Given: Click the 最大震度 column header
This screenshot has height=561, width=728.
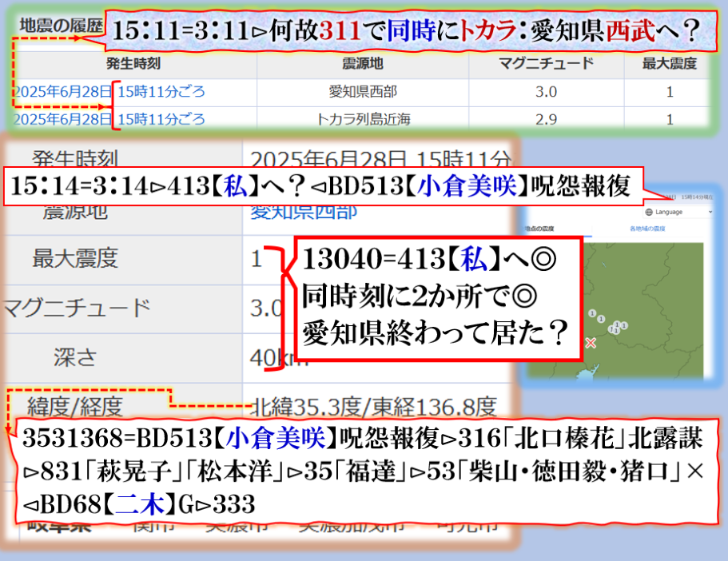Looking at the screenshot, I should pyautogui.click(x=669, y=64).
